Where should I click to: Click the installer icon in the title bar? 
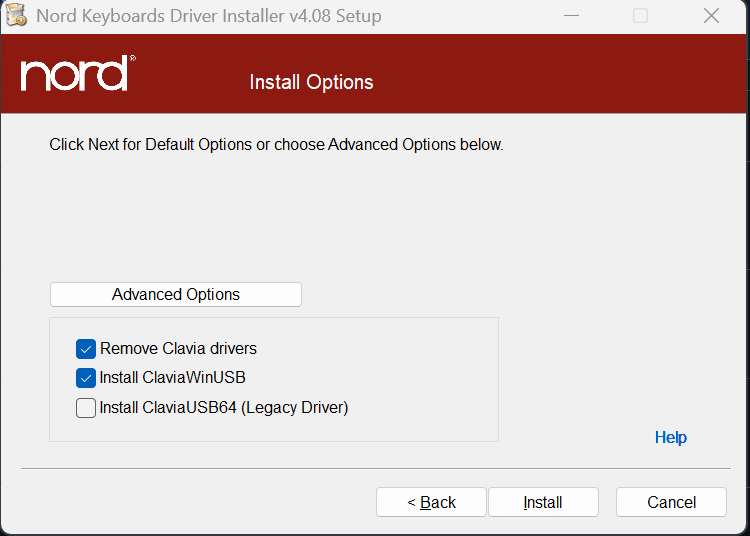(x=17, y=16)
